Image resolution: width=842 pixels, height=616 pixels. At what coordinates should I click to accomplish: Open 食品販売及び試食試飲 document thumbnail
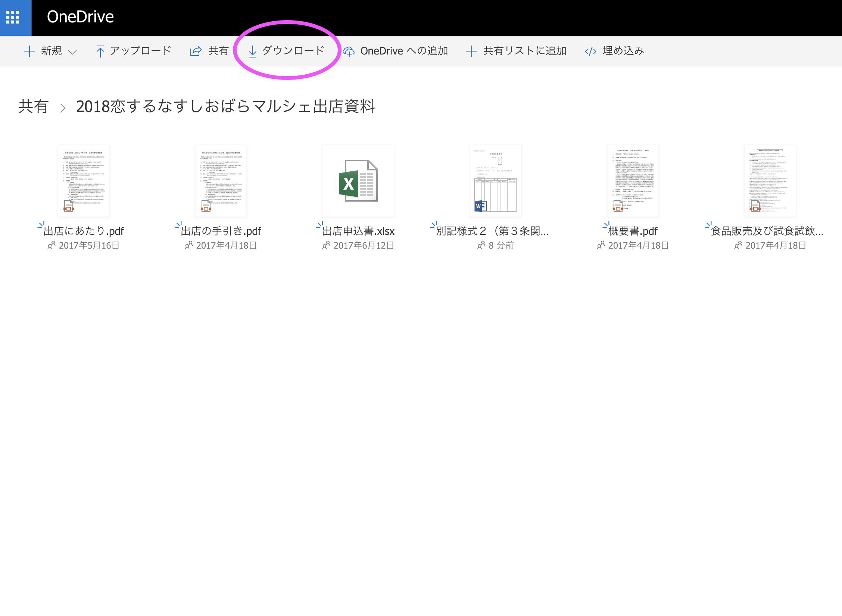[770, 181]
